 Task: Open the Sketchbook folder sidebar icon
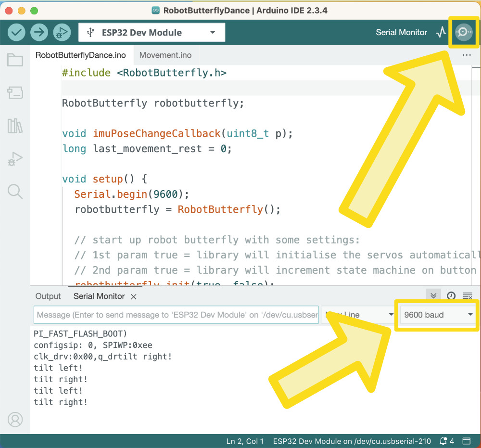click(15, 60)
